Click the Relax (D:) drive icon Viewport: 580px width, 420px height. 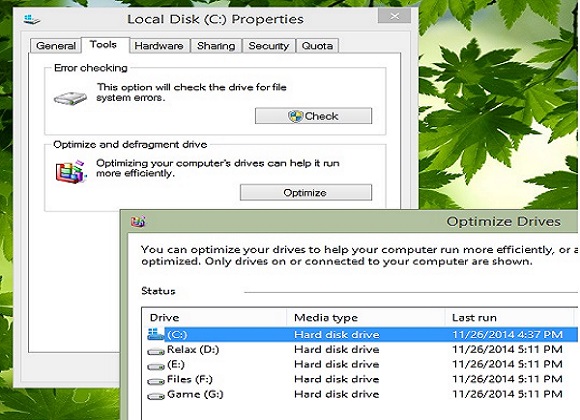tap(156, 351)
